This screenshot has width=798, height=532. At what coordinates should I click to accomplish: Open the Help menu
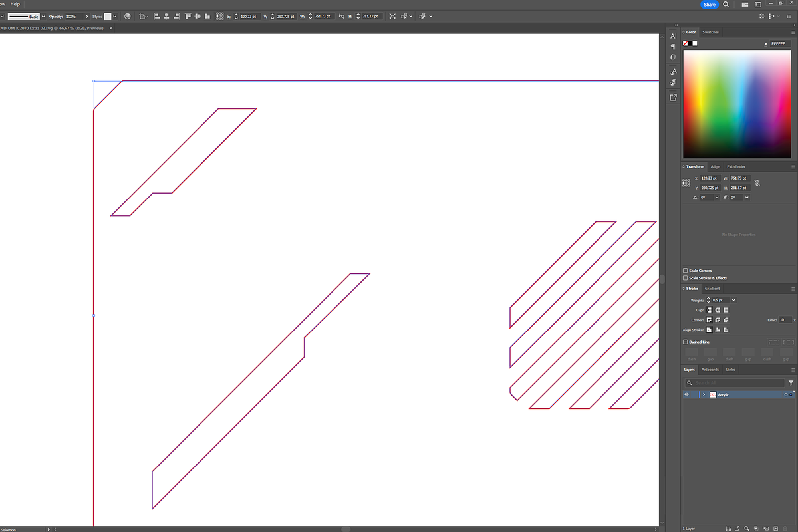(15, 4)
